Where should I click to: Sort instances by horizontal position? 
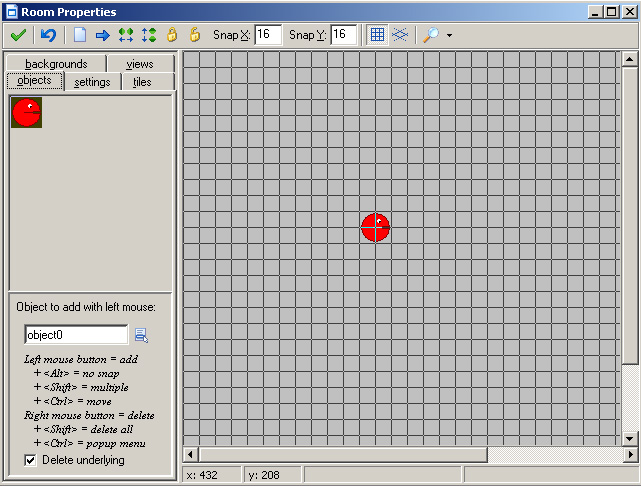[x=126, y=35]
